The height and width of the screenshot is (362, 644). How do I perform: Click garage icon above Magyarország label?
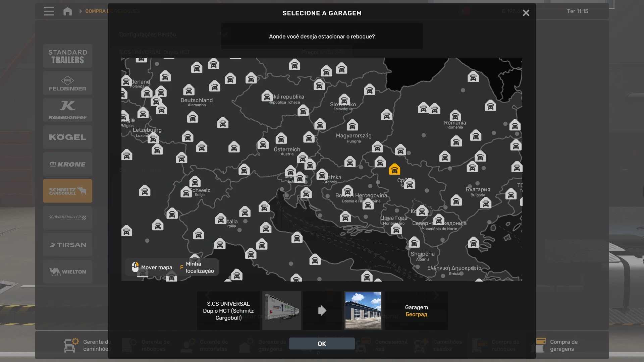(x=352, y=125)
